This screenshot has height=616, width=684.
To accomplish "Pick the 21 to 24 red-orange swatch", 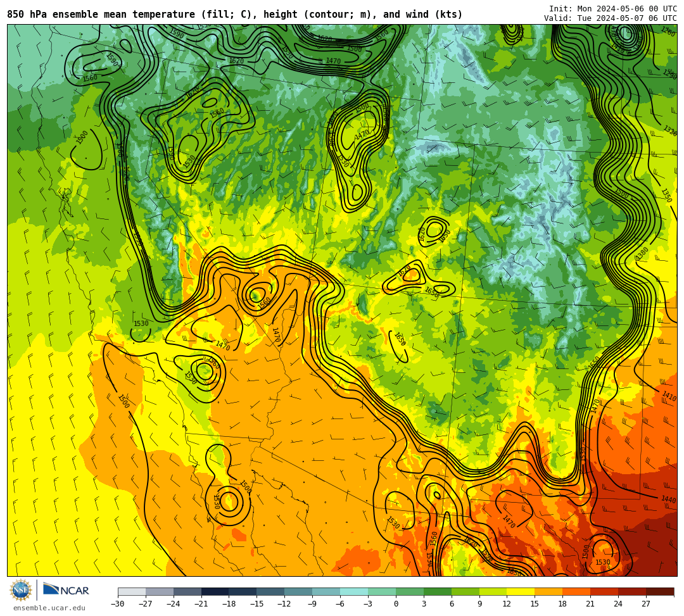I will coord(604,591).
